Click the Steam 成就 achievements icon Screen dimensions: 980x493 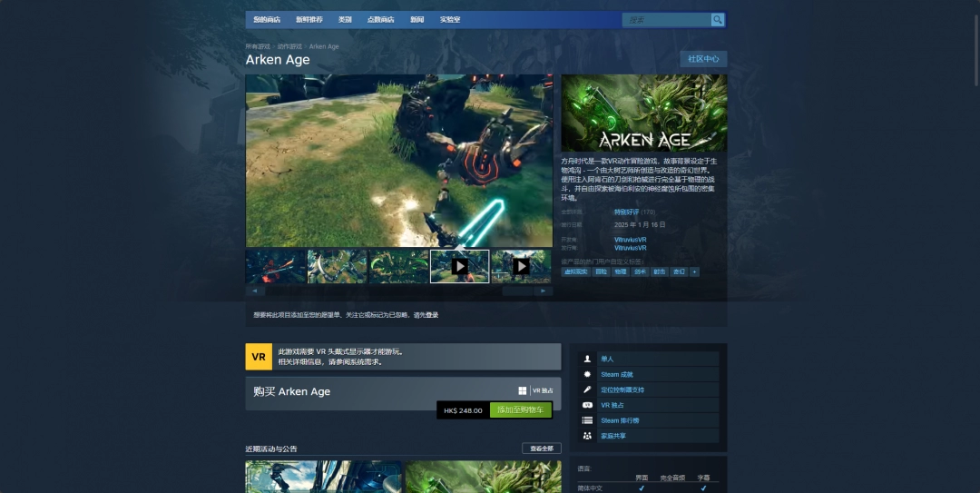pos(587,374)
